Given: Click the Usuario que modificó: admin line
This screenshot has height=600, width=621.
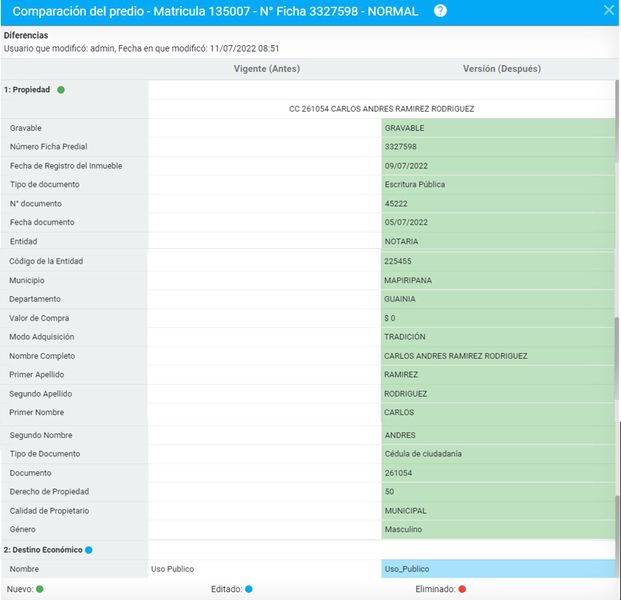Looking at the screenshot, I should pos(141,48).
